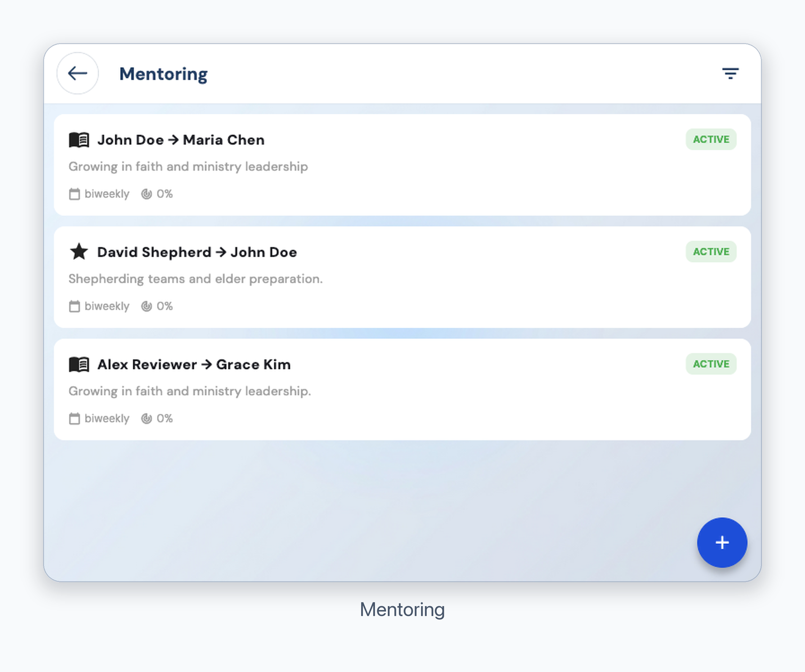Go back using the arrow button
Image resolution: width=805 pixels, height=672 pixels.
coord(77,73)
